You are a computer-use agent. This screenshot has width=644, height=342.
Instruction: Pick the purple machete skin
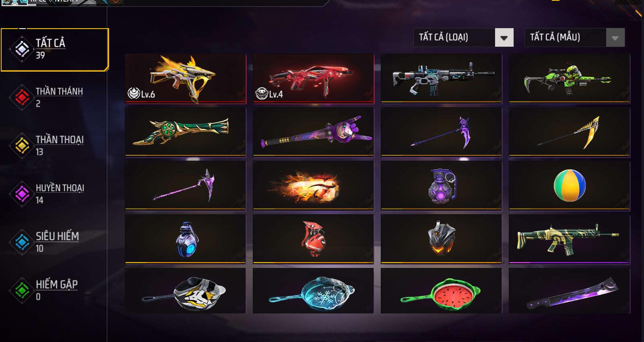click(570, 291)
